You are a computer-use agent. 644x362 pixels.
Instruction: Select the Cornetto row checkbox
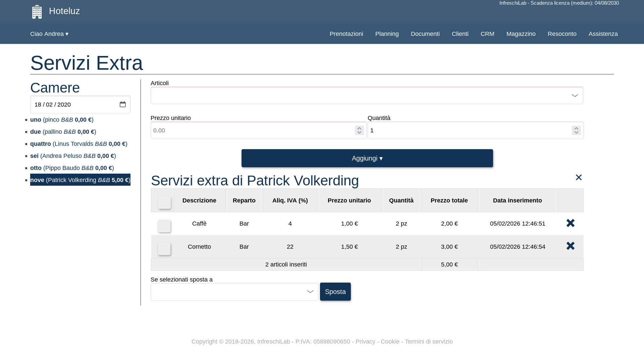[164, 249]
